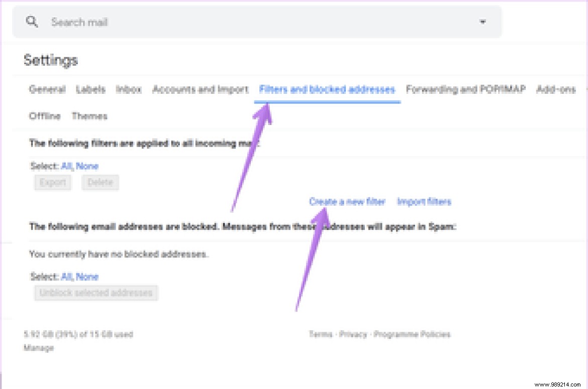
Task: Open the Add-ons settings tab
Action: tap(555, 89)
